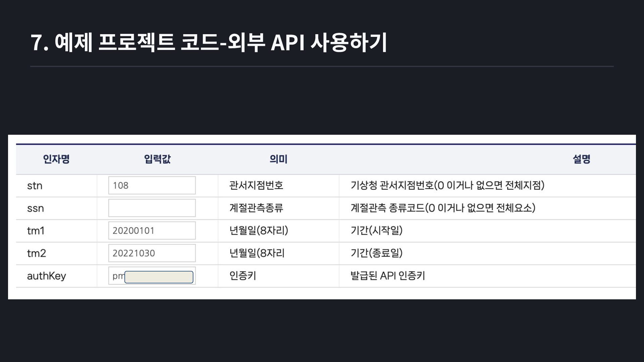Click the stn parameter name

[35, 186]
